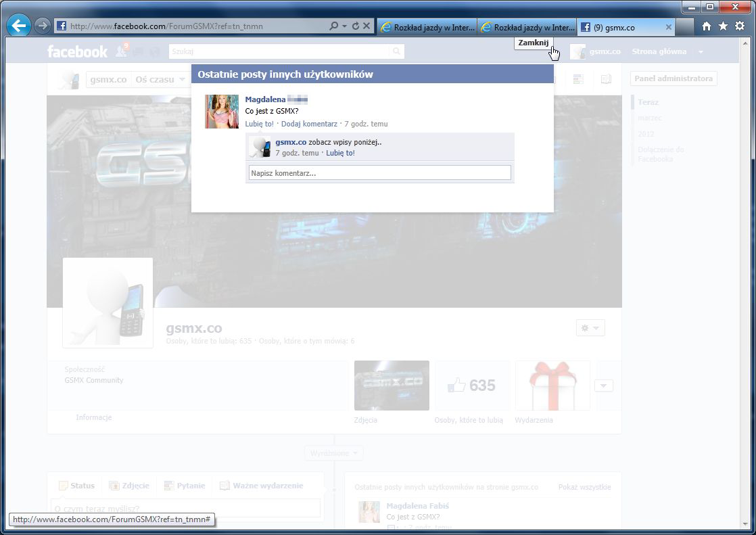
Task: Click "Lubię to!" under Magdalena's post
Action: (259, 124)
